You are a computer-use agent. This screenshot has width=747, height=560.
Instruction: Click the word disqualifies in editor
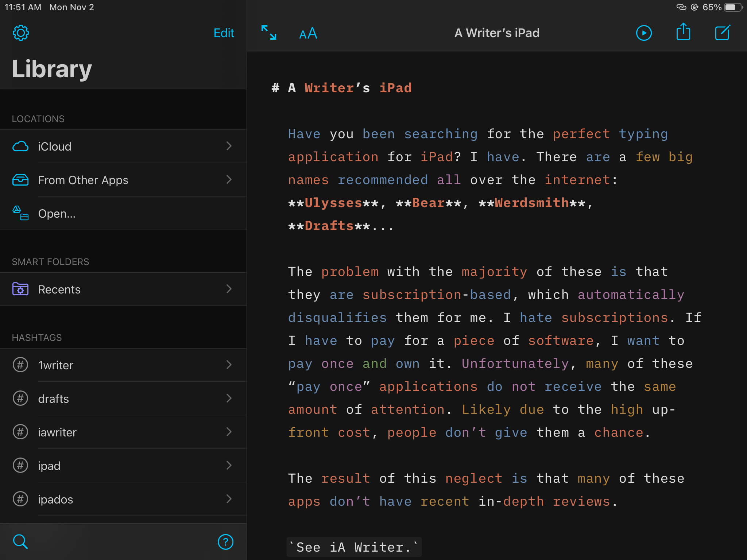(337, 318)
